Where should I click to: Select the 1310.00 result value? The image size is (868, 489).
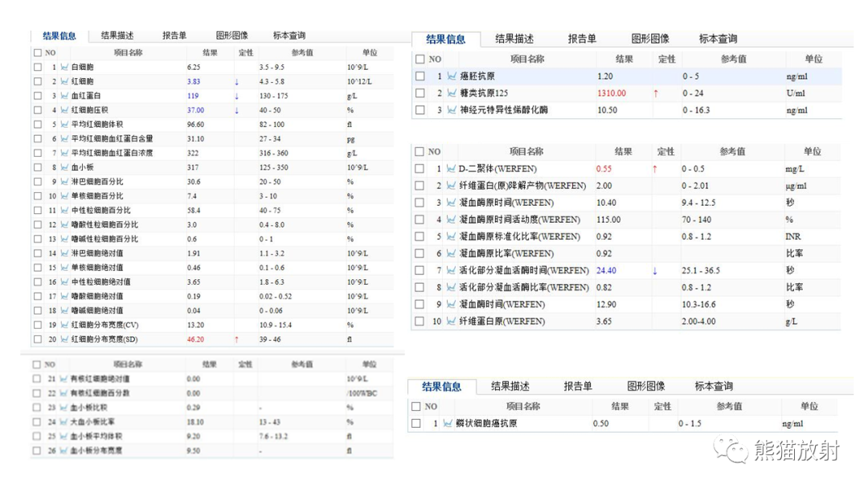(x=612, y=93)
